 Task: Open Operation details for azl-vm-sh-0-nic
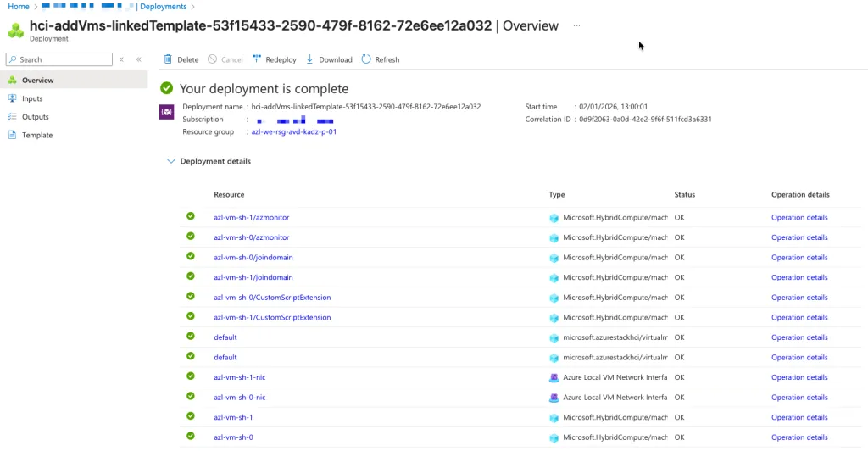click(799, 398)
